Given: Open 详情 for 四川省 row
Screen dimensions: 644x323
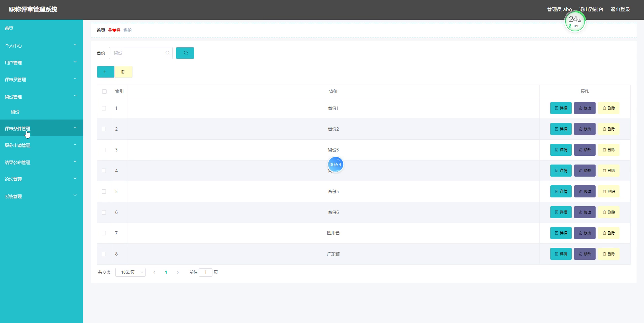Looking at the screenshot, I should 561,233.
